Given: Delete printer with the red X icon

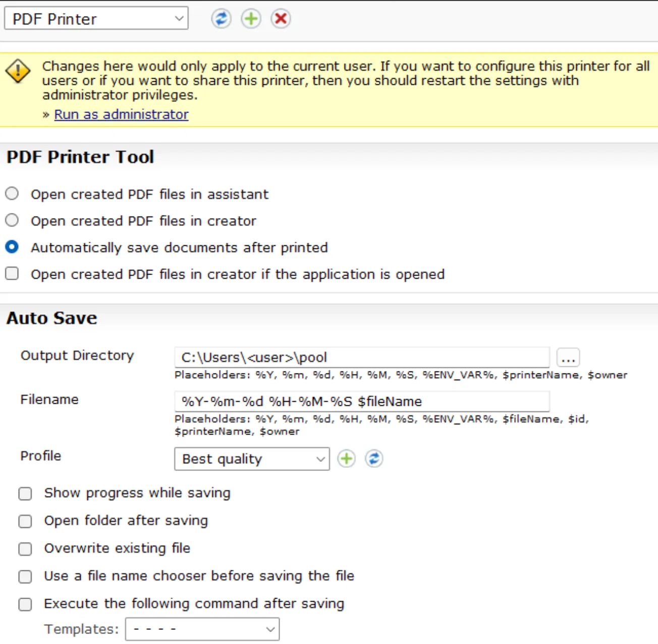Looking at the screenshot, I should coord(281,19).
